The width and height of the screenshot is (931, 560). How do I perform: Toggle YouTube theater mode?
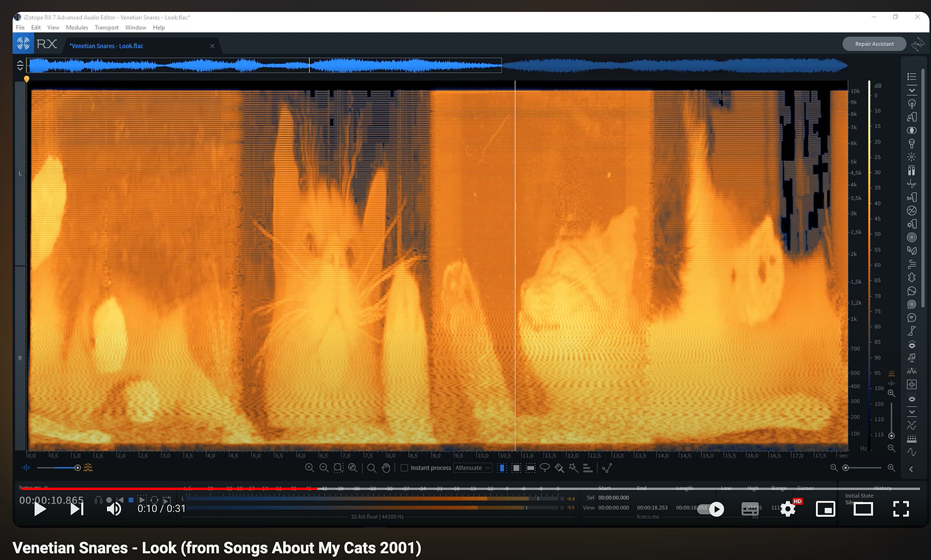[x=863, y=509]
